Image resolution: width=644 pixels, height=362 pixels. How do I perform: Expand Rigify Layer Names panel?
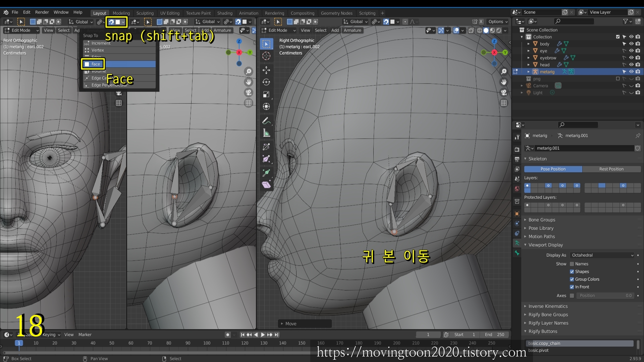pyautogui.click(x=548, y=323)
